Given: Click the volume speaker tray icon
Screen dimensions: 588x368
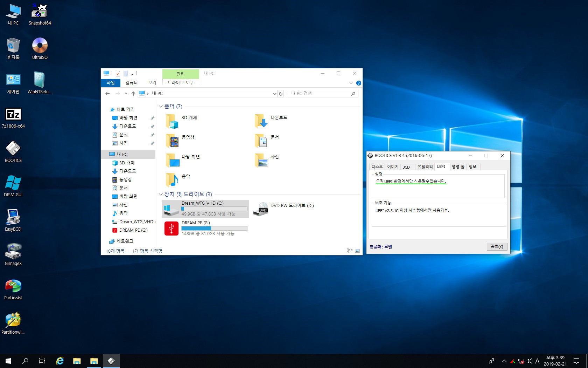Looking at the screenshot, I should pyautogui.click(x=529, y=361).
